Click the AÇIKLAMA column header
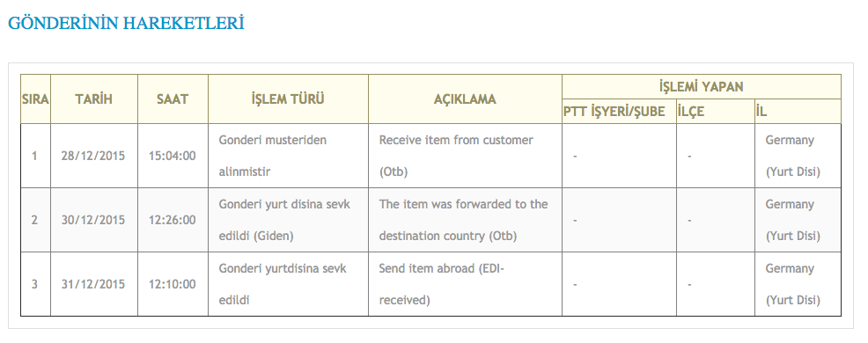Viewport: 868px width, 343px height. coord(465,99)
